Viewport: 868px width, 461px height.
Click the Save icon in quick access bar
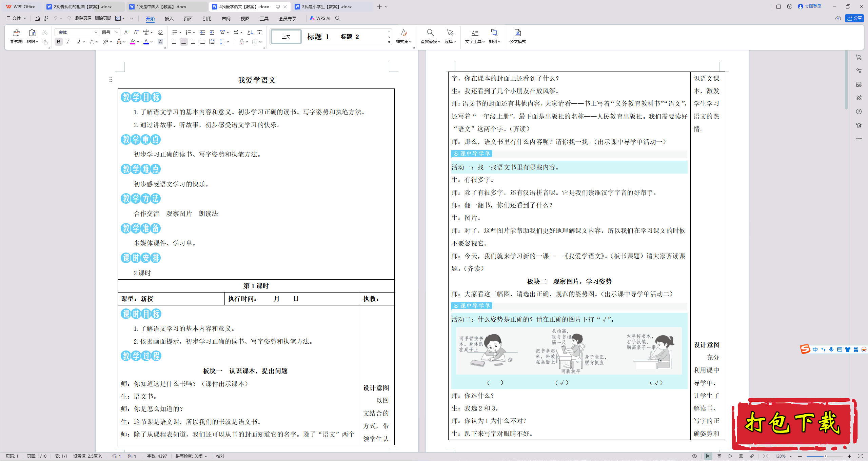pyautogui.click(x=37, y=18)
